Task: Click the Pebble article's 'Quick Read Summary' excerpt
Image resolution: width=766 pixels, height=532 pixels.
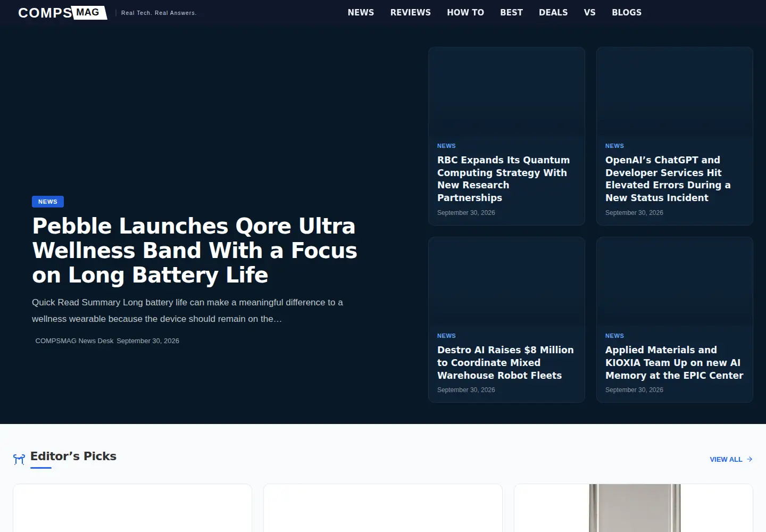Action: point(187,311)
